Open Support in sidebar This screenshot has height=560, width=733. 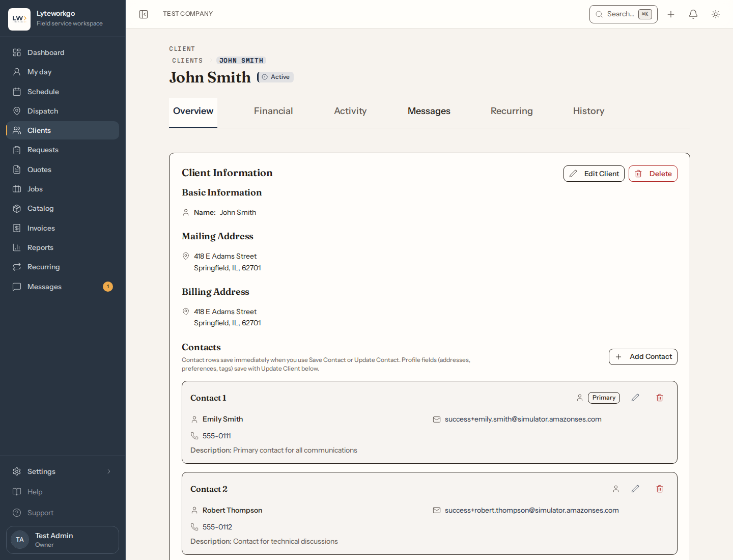pyautogui.click(x=63, y=513)
